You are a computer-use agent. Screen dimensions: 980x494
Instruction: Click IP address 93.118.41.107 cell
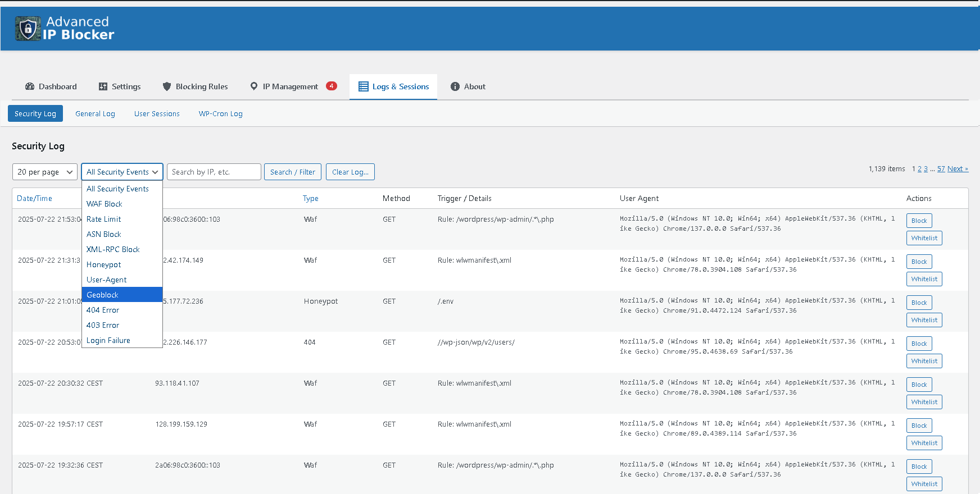tap(177, 383)
